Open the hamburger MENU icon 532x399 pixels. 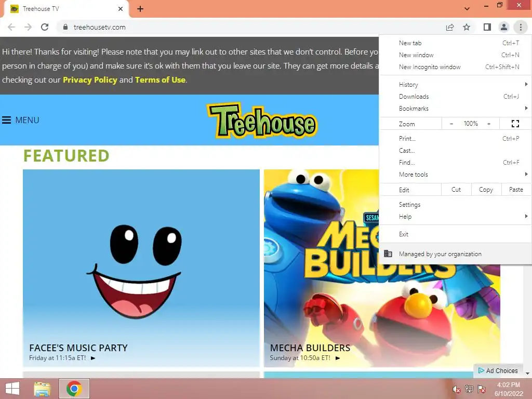tap(6, 120)
